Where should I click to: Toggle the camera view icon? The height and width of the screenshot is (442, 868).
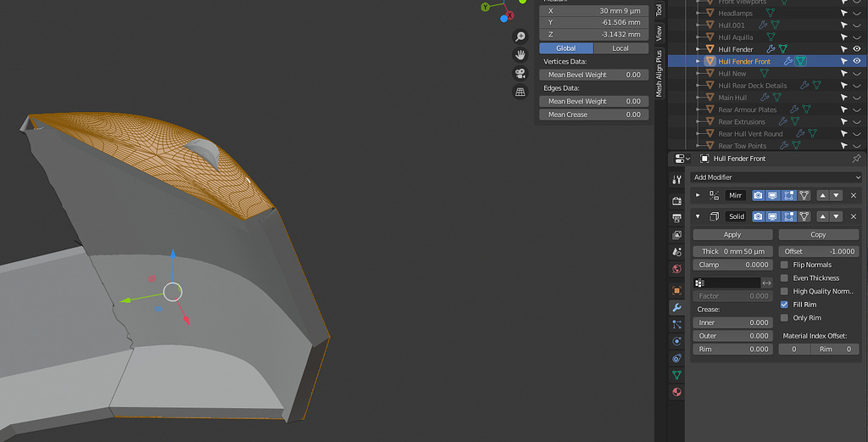point(520,74)
